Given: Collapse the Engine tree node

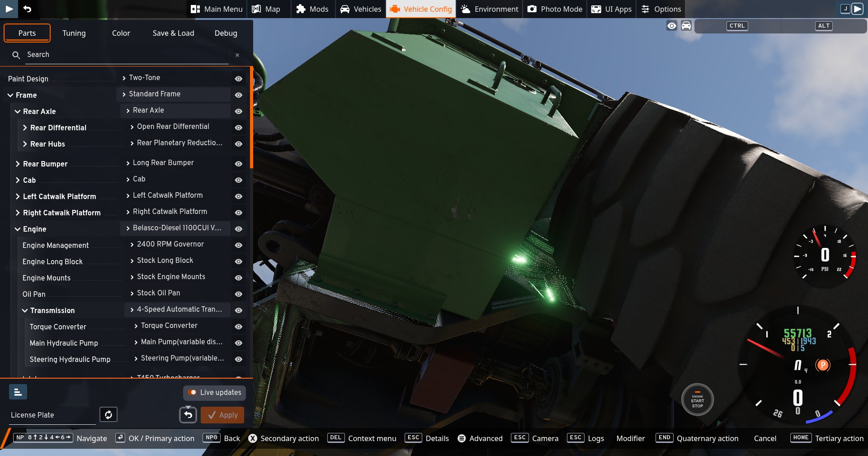Looking at the screenshot, I should coord(18,229).
